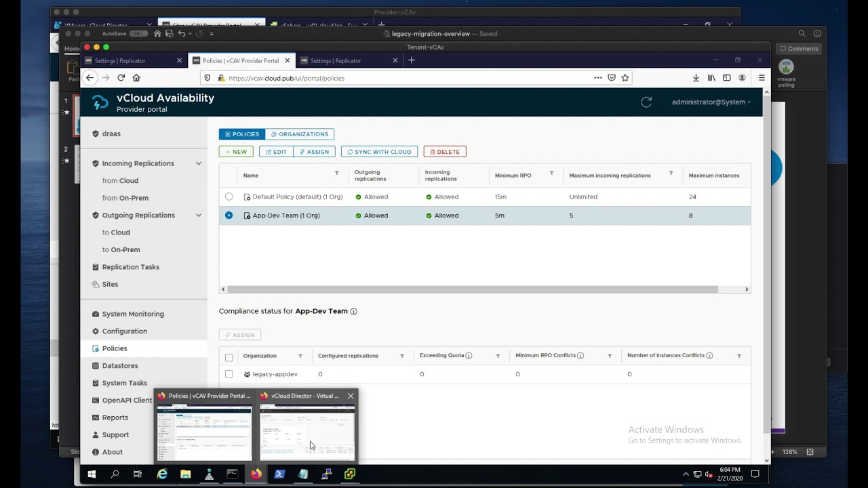Show the Firefox sidebars icon

[x=727, y=78]
